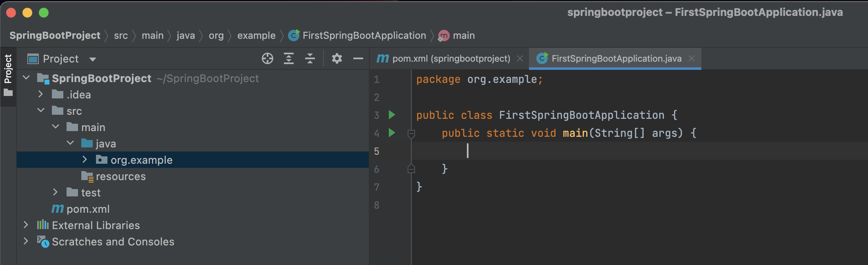Collapse the src folder

coord(41,110)
